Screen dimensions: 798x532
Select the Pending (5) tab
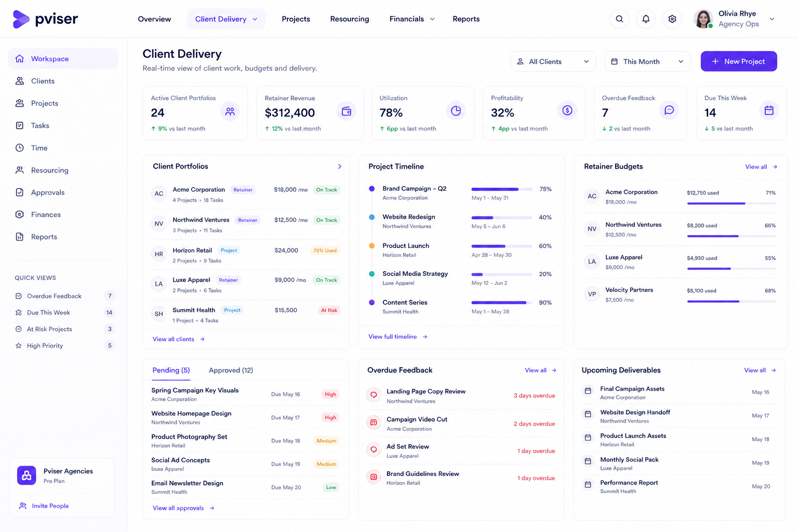tap(171, 370)
